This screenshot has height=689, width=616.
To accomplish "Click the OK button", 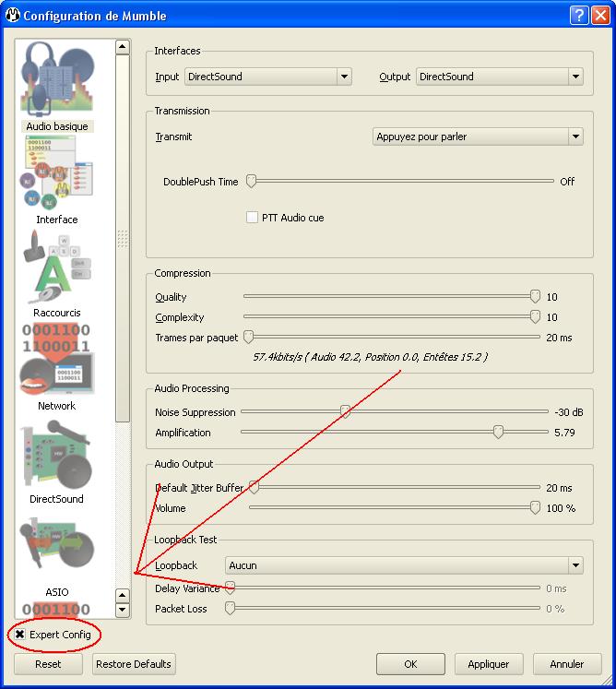I will [x=410, y=664].
